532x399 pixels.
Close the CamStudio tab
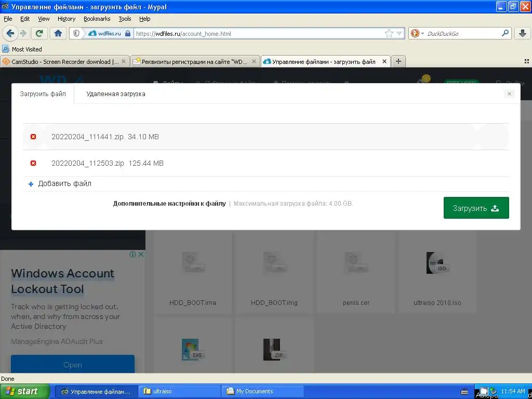click(x=124, y=61)
